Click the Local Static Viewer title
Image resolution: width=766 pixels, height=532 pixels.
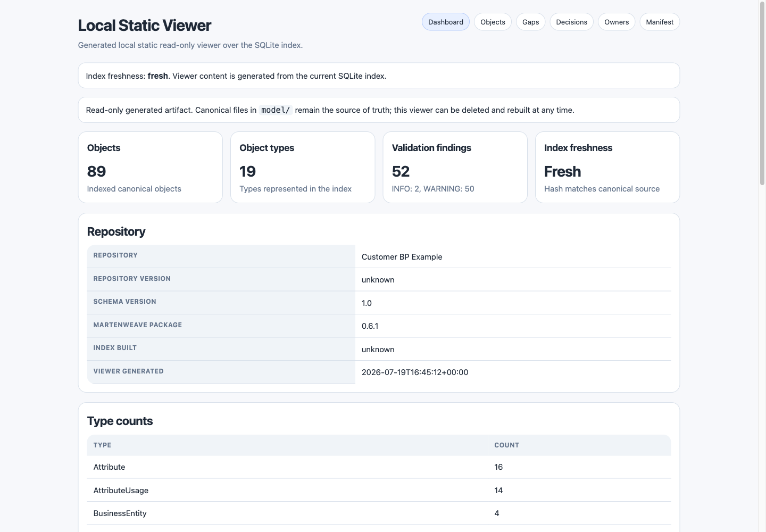145,25
